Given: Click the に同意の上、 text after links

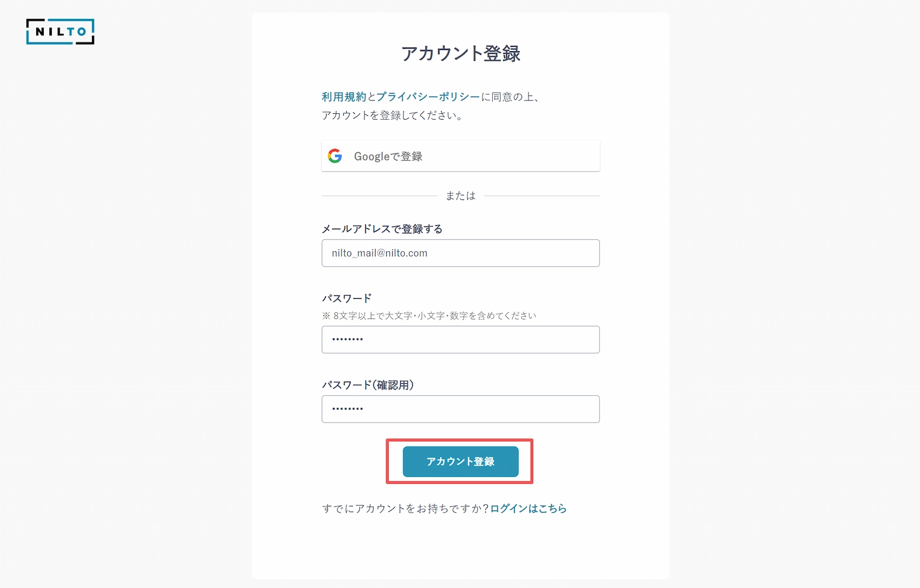Looking at the screenshot, I should (x=510, y=97).
